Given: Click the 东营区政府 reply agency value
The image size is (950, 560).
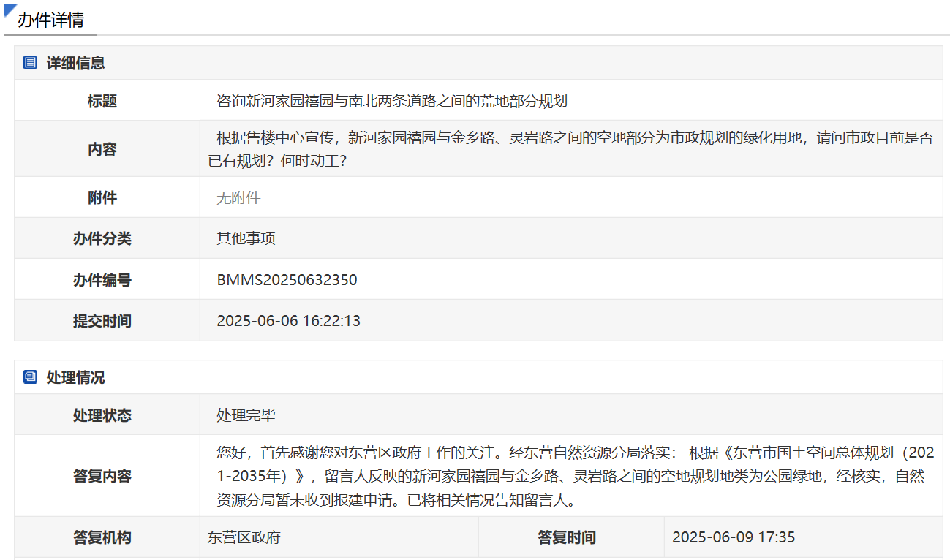Looking at the screenshot, I should coord(244,537).
